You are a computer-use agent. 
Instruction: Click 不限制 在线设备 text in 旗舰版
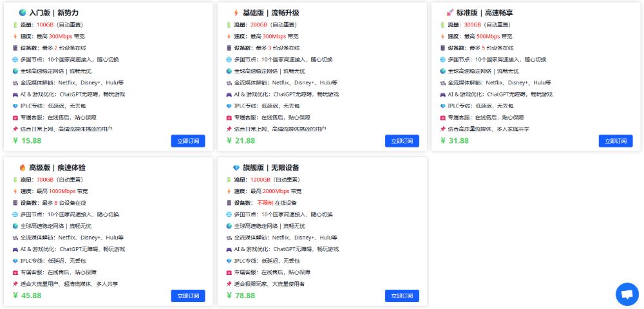pos(277,203)
